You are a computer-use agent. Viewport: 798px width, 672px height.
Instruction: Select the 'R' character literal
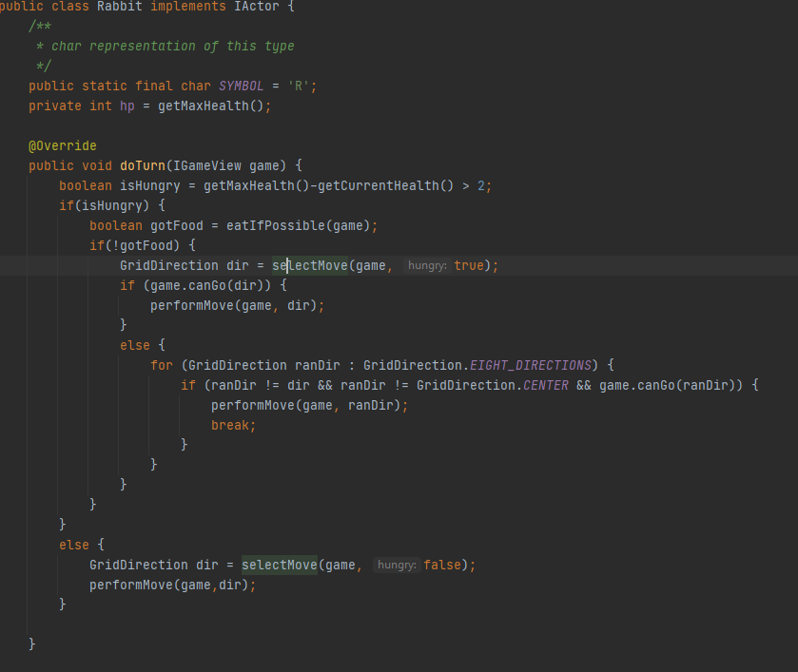tap(299, 86)
